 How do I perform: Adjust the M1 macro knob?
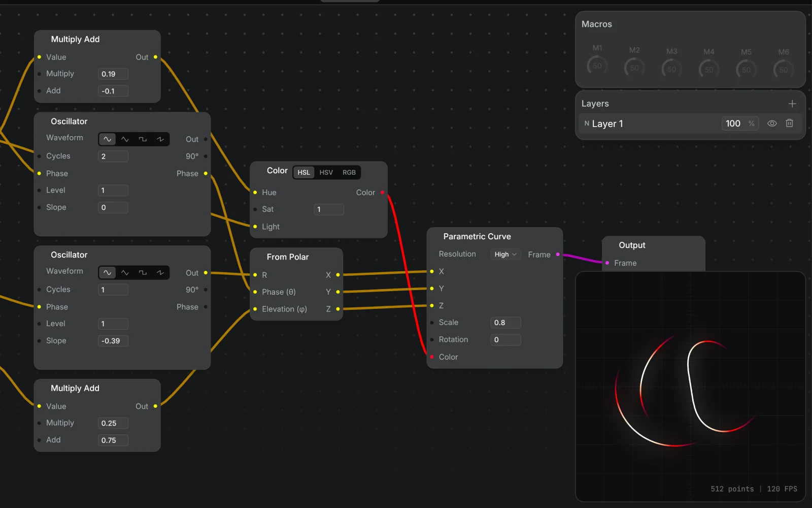[x=597, y=66]
